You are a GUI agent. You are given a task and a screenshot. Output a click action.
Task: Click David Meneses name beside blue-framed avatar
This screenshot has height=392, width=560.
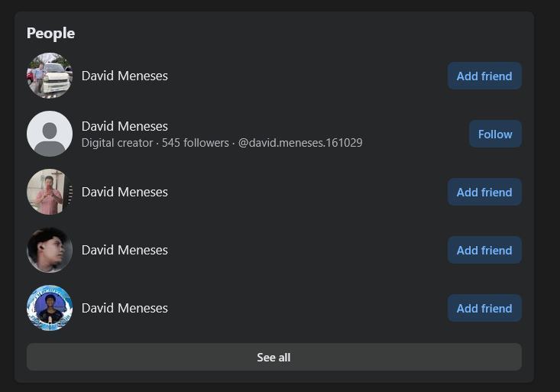point(125,308)
